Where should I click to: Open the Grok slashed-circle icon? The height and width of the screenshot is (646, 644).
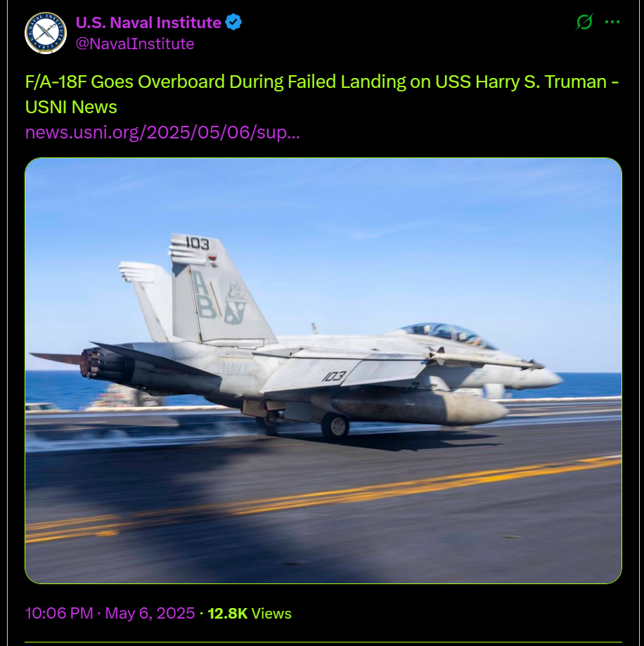point(584,22)
